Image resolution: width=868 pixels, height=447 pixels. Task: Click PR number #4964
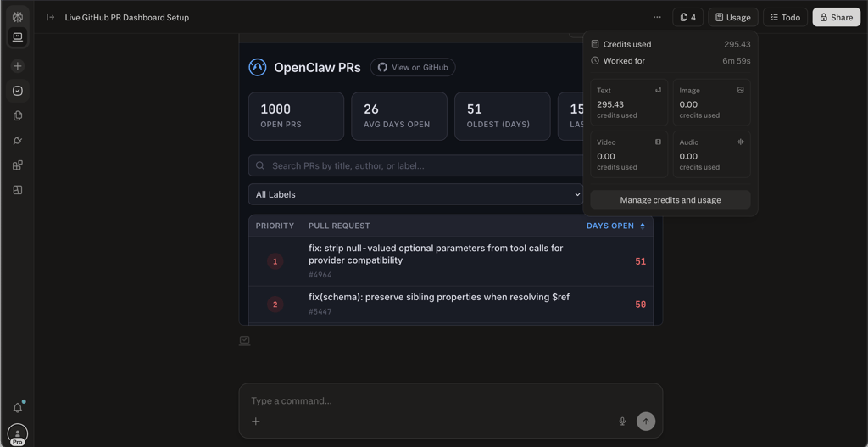(320, 275)
